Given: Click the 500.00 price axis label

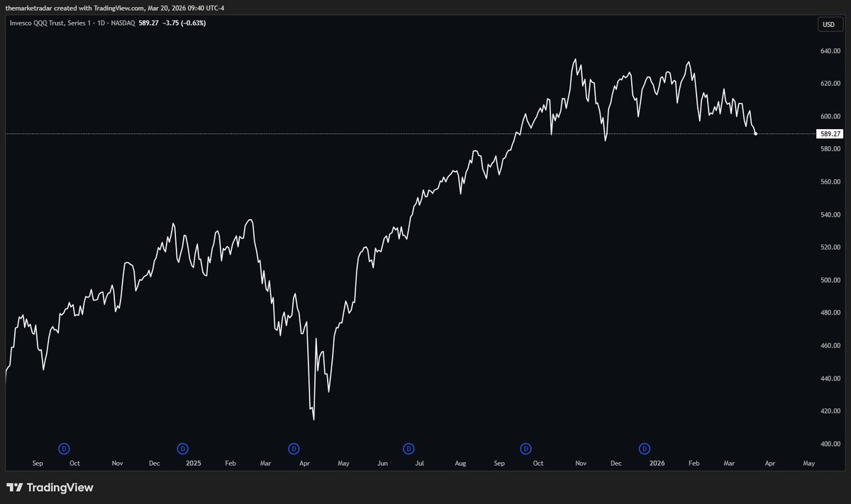Looking at the screenshot, I should (830, 280).
